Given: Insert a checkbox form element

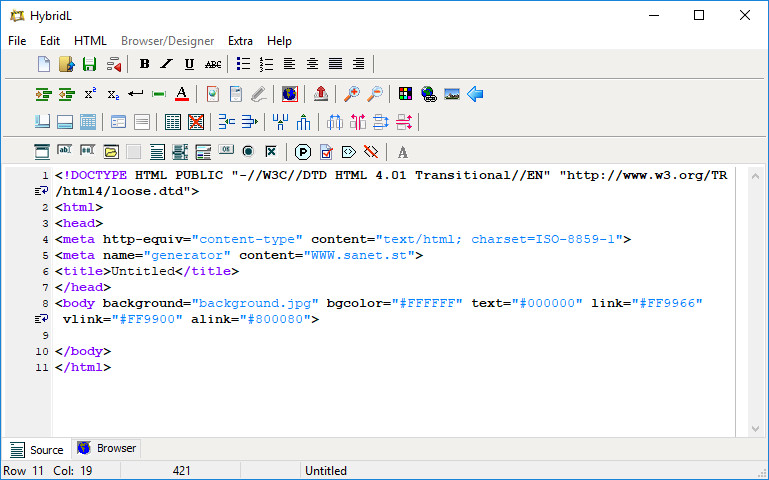Looking at the screenshot, I should tap(271, 152).
